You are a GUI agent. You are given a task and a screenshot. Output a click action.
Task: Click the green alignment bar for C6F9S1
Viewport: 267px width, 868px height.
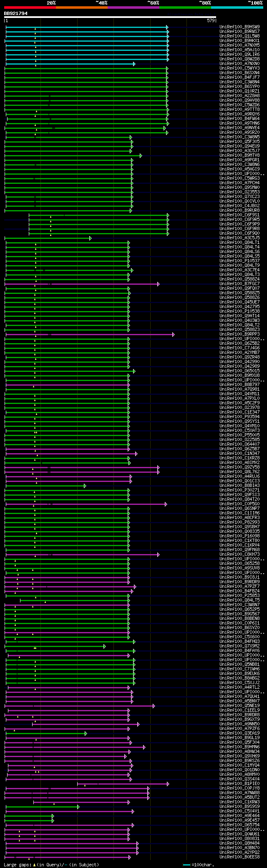point(98,215)
